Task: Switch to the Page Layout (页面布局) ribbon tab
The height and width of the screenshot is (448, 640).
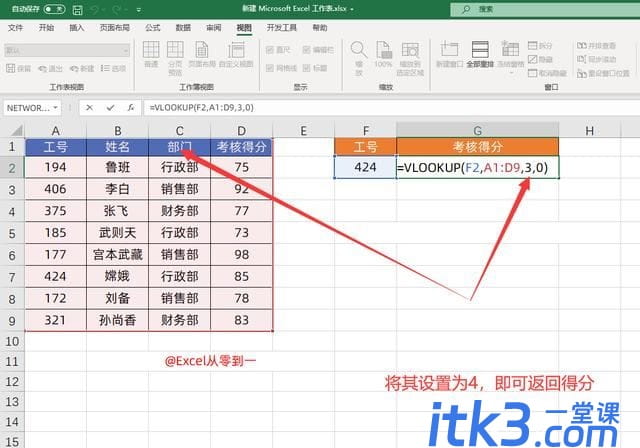Action: 115,28
